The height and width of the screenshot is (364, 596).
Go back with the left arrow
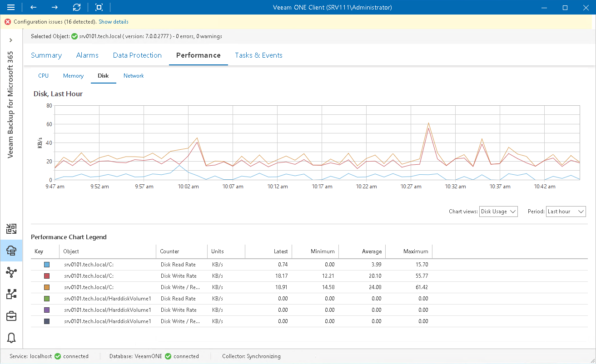(x=33, y=7)
